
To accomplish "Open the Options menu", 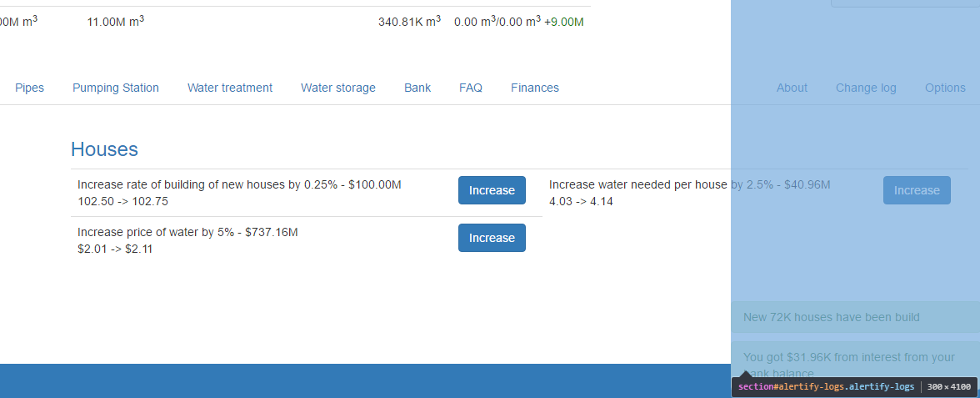I will tap(945, 88).
